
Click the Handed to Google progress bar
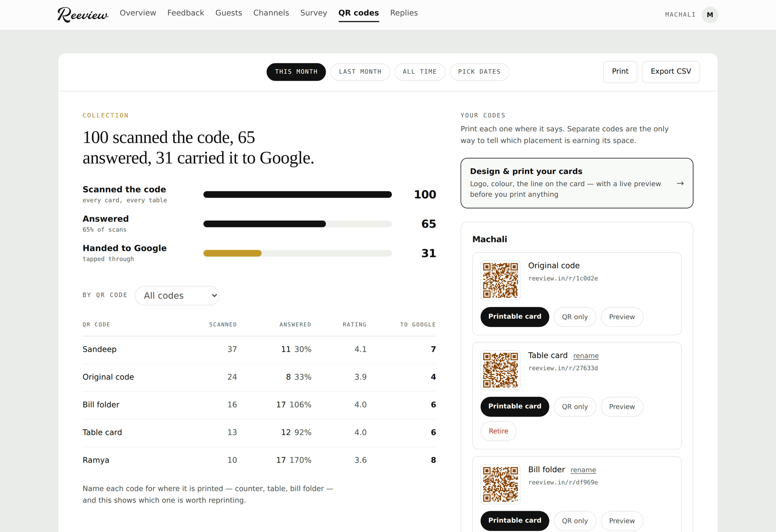pyautogui.click(x=297, y=253)
